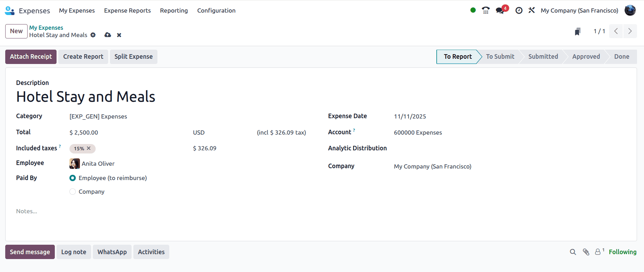Click the Split Expense button
The width and height of the screenshot is (644, 272).
click(x=134, y=57)
